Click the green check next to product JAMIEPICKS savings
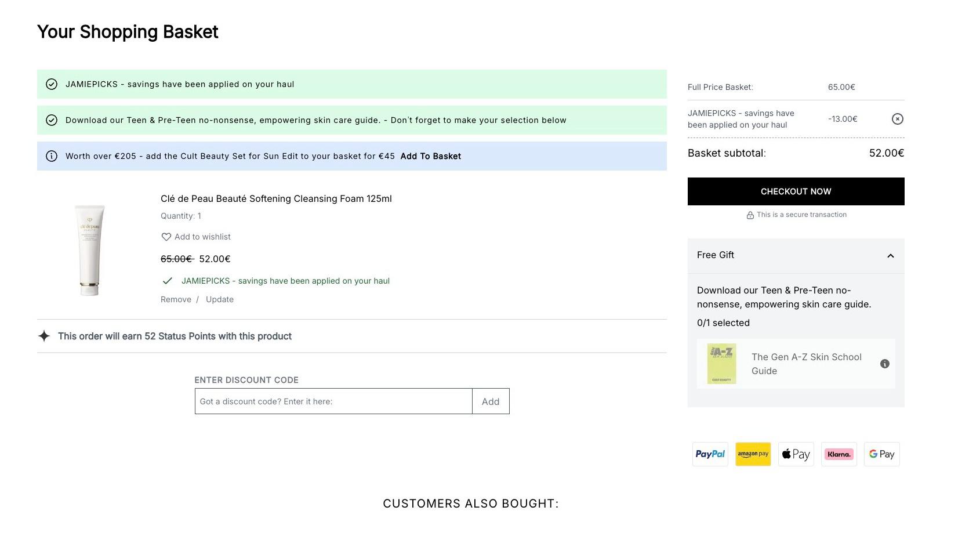Screen dimensions: 980x536 pos(168,281)
